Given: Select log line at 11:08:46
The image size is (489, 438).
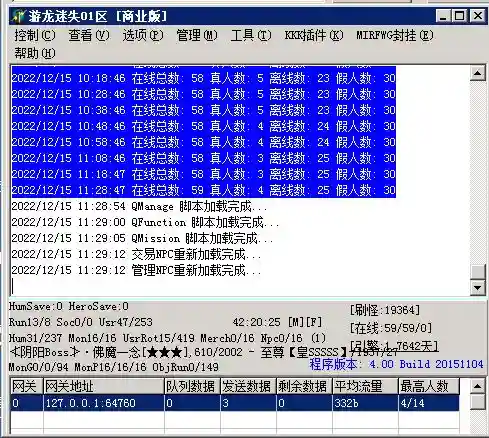Looking at the screenshot, I should click(203, 158).
